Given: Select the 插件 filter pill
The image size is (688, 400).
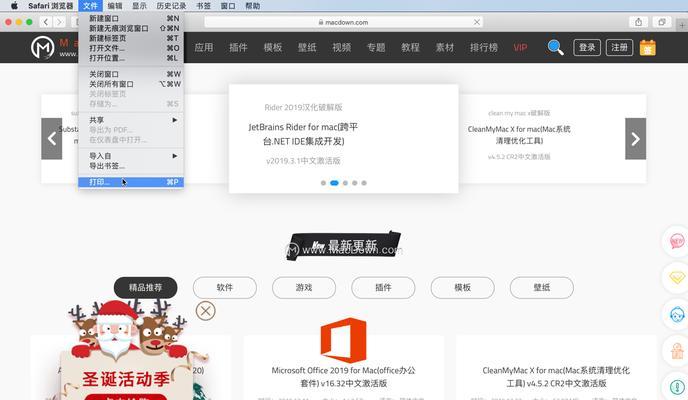Looking at the screenshot, I should click(383, 288).
